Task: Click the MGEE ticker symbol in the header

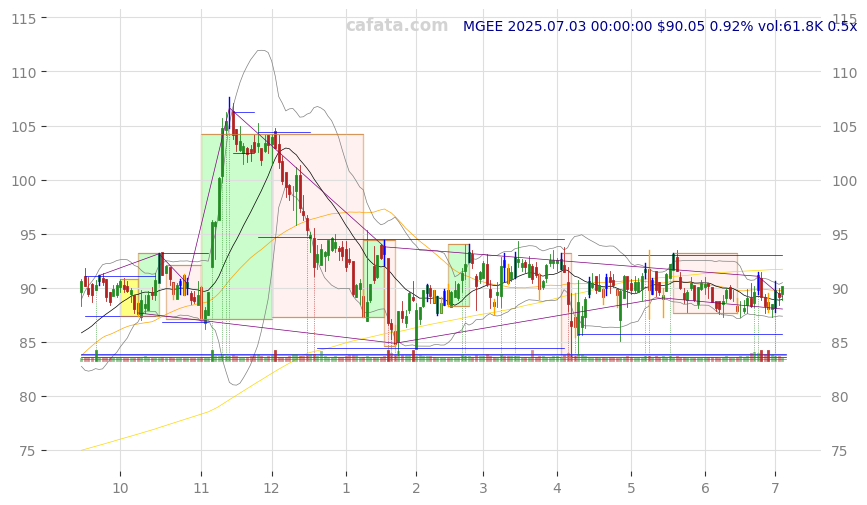Action: pyautogui.click(x=483, y=26)
